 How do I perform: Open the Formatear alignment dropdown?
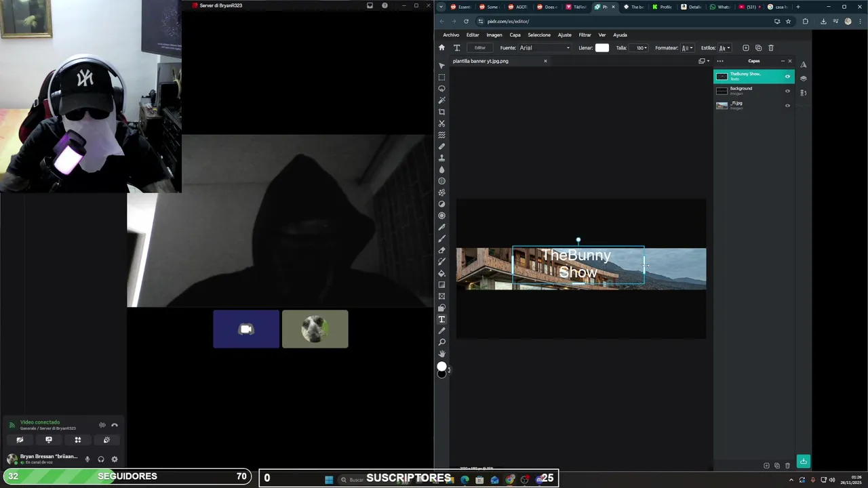coord(687,47)
